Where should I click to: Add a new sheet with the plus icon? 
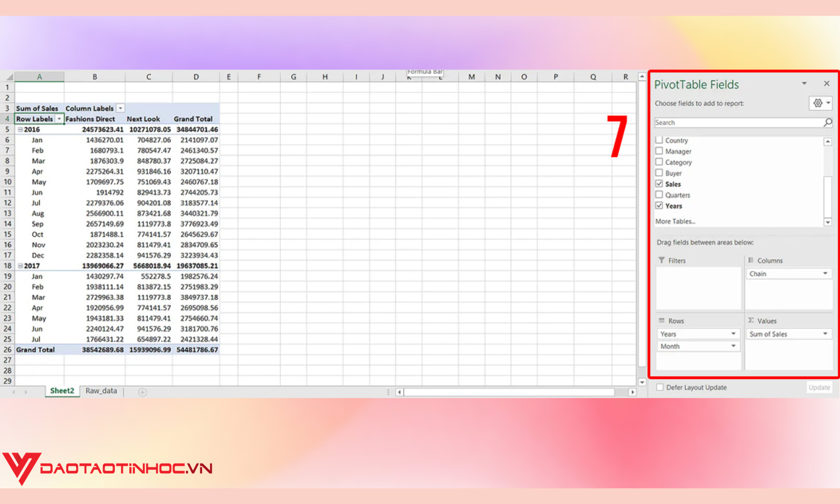(143, 392)
